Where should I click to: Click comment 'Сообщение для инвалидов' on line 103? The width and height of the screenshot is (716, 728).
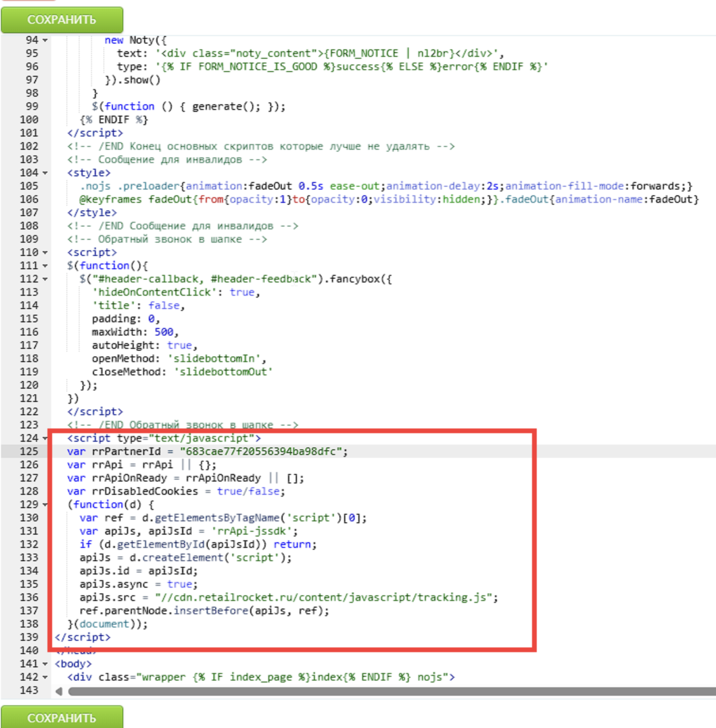coord(167,159)
